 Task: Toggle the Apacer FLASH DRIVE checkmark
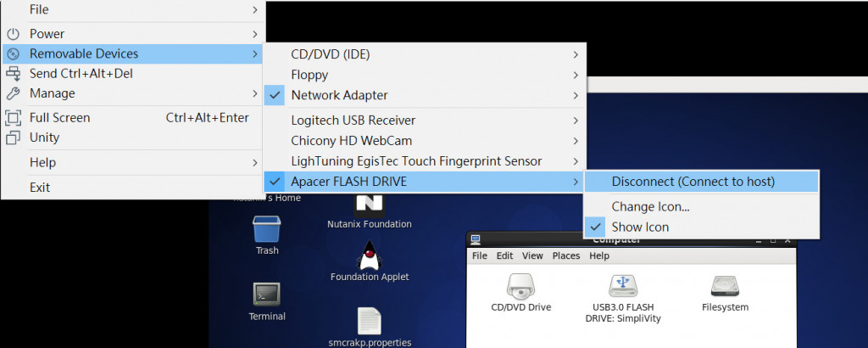point(275,181)
